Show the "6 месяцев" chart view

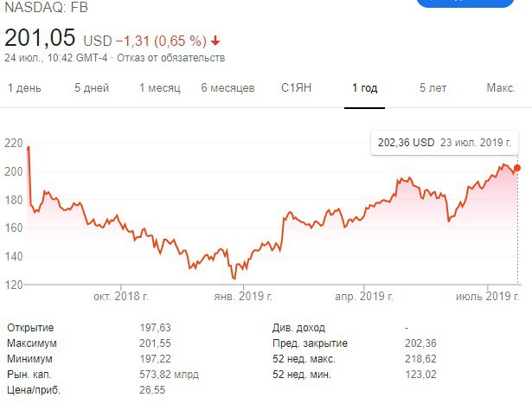pos(228,88)
